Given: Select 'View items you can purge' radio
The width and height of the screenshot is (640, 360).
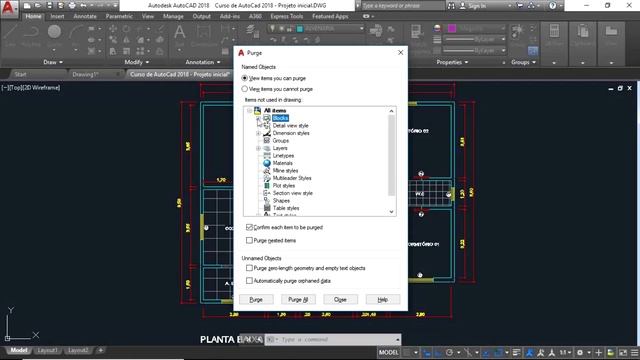Looking at the screenshot, I should pyautogui.click(x=244, y=78).
